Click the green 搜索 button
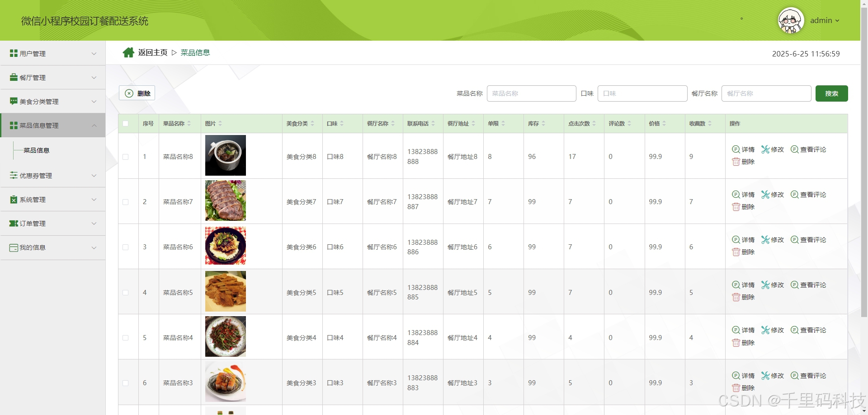 tap(831, 93)
